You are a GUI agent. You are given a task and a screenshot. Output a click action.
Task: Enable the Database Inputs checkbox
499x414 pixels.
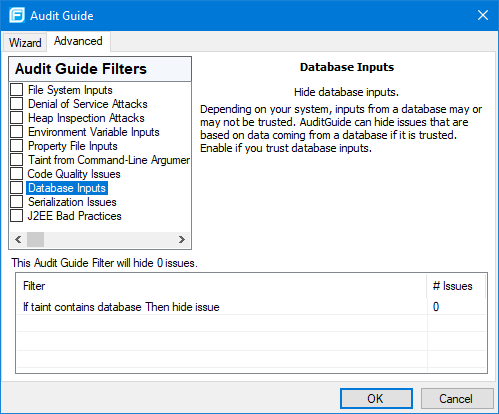coord(17,188)
